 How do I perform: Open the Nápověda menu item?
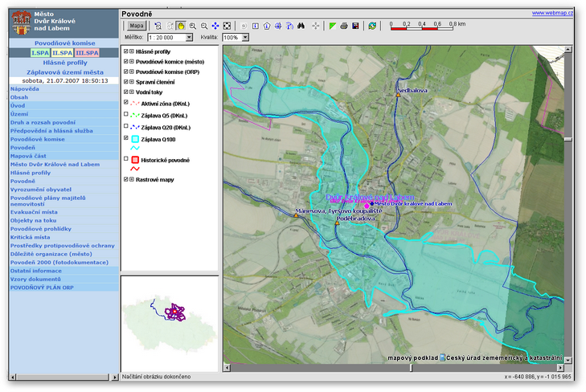click(25, 89)
